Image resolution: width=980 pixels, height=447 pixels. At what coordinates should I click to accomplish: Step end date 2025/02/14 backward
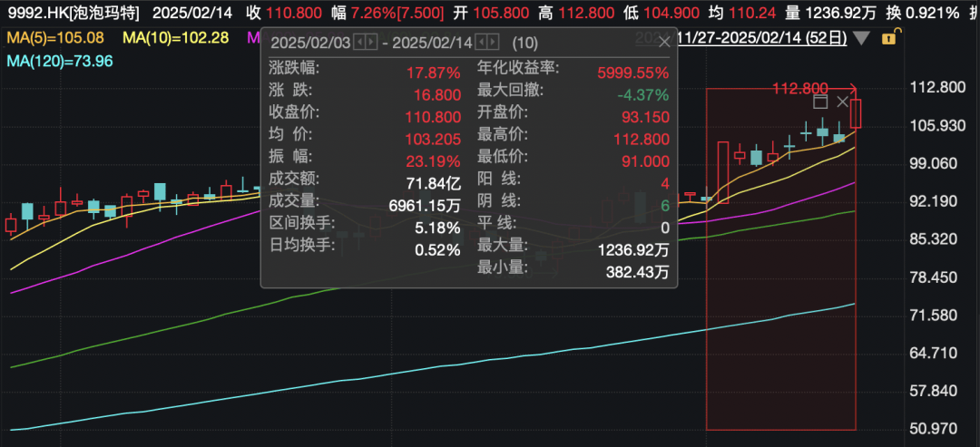click(481, 43)
